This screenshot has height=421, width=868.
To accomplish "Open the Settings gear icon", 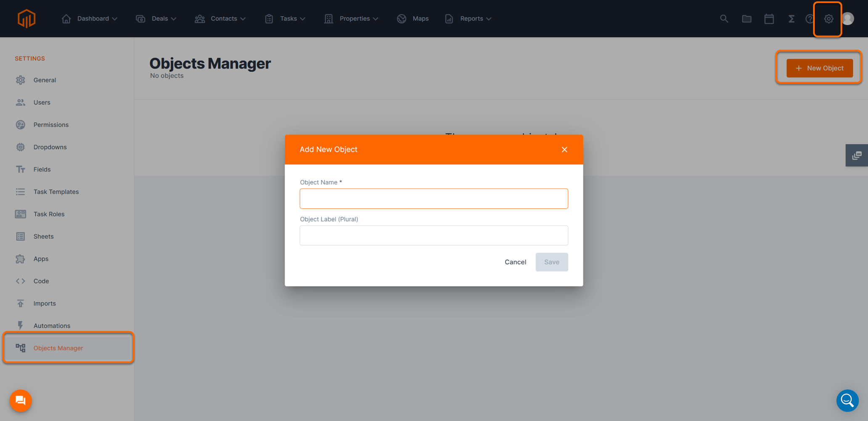I will click(x=828, y=18).
